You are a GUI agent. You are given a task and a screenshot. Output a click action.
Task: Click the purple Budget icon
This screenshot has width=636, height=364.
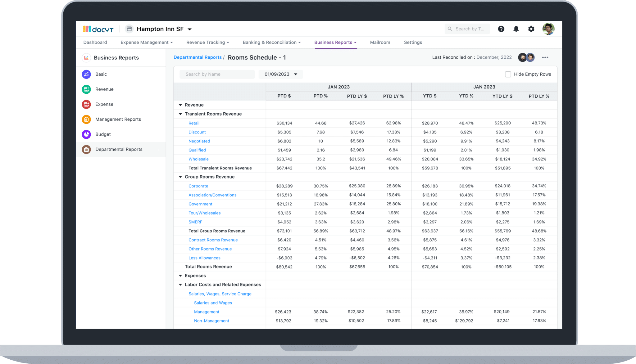86,134
